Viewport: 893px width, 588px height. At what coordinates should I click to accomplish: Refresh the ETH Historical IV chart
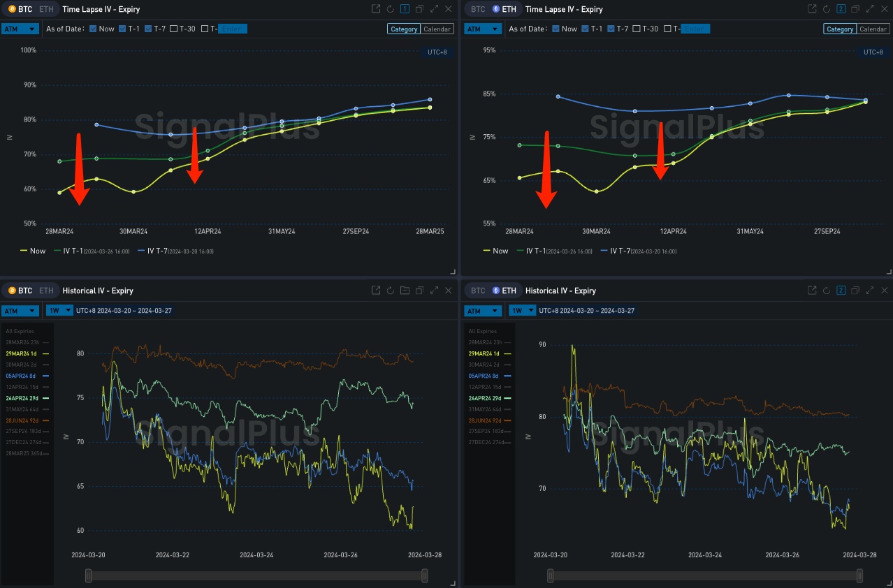[826, 291]
